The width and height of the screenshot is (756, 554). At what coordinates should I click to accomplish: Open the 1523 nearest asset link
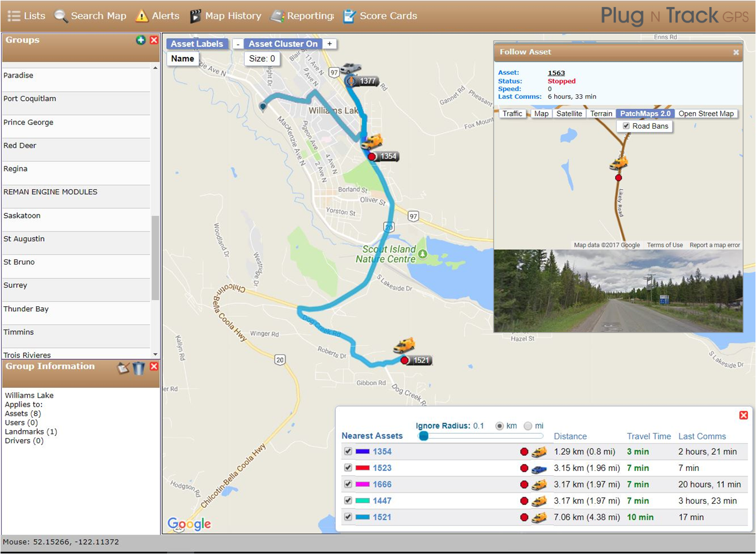click(382, 468)
